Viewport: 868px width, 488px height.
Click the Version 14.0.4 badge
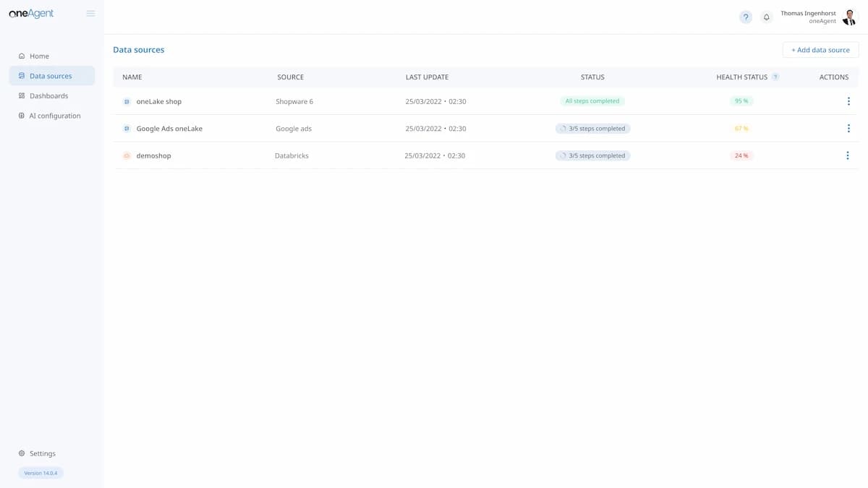tap(41, 473)
